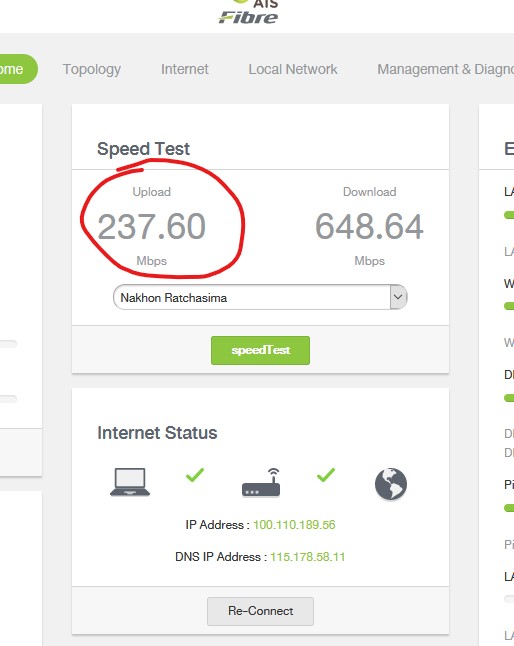Screen dimensions: 514x646
Task: Go to the Home tab
Action: pyautogui.click(x=16, y=69)
